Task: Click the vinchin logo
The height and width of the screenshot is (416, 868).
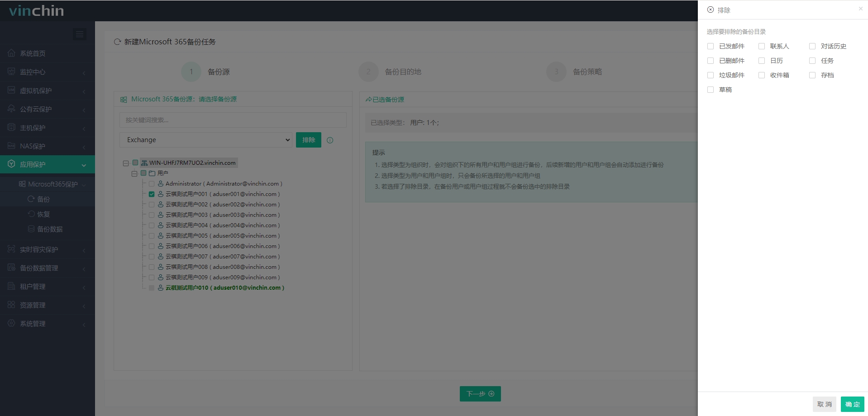Action: [36, 10]
